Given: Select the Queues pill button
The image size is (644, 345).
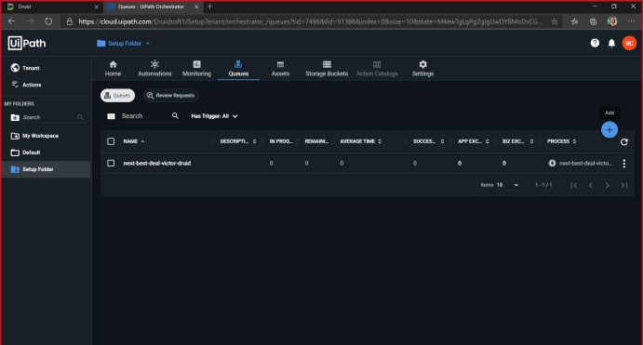Looking at the screenshot, I should coord(118,95).
